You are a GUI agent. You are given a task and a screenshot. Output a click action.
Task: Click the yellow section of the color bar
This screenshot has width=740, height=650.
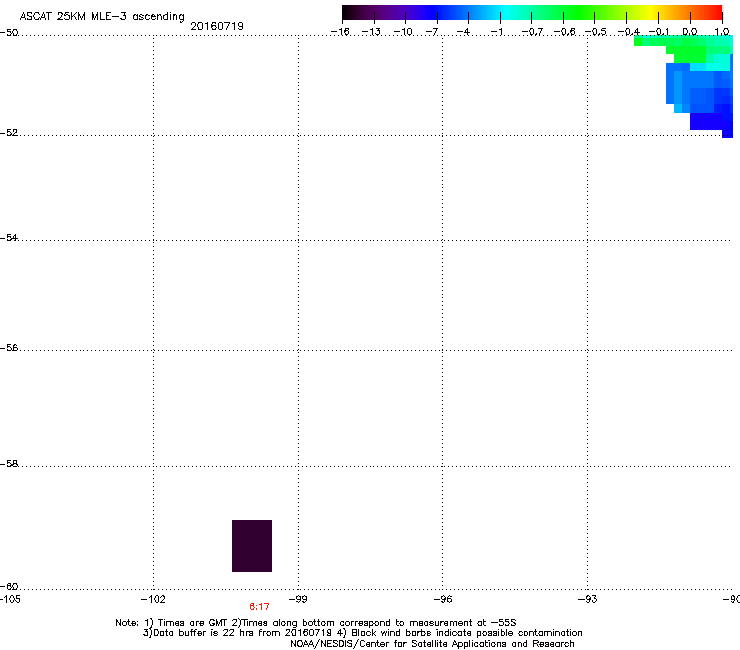[651, 13]
